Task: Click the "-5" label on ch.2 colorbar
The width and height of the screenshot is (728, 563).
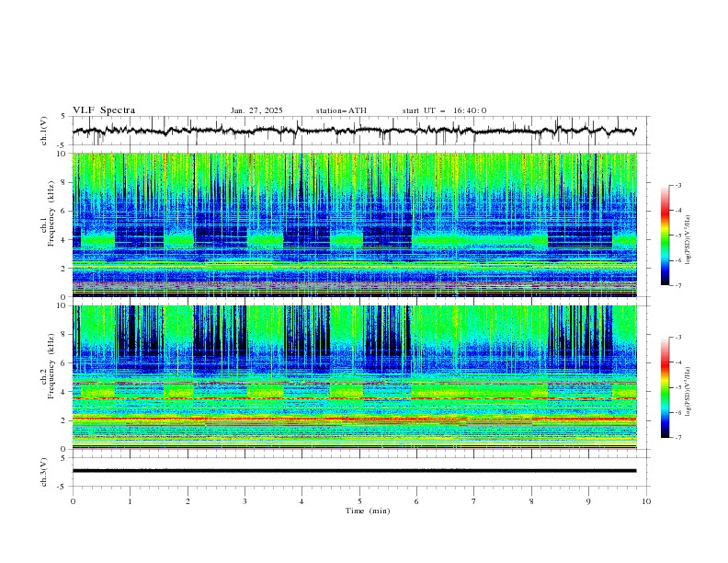Action: click(678, 387)
